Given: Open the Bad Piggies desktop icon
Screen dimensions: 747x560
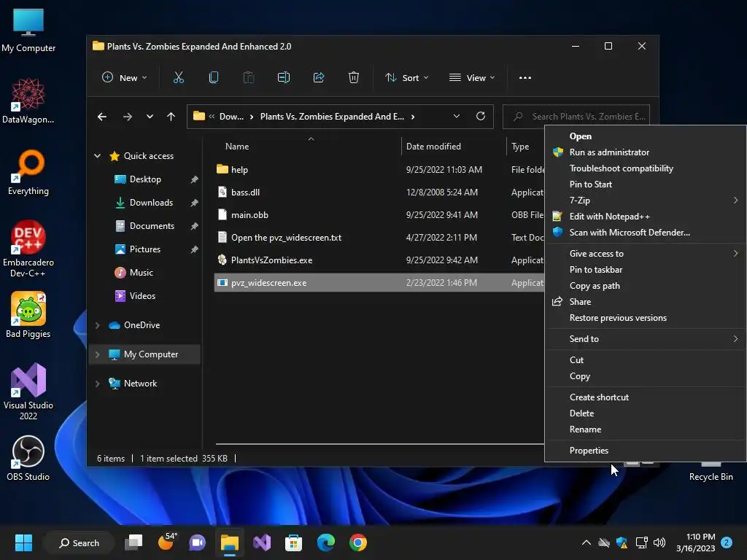Looking at the screenshot, I should pos(28,315).
